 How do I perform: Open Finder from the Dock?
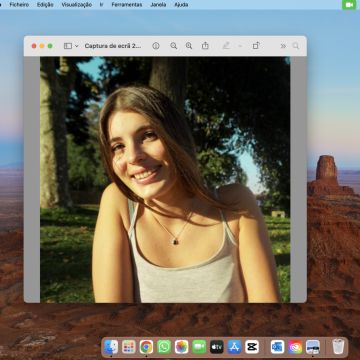click(111, 347)
